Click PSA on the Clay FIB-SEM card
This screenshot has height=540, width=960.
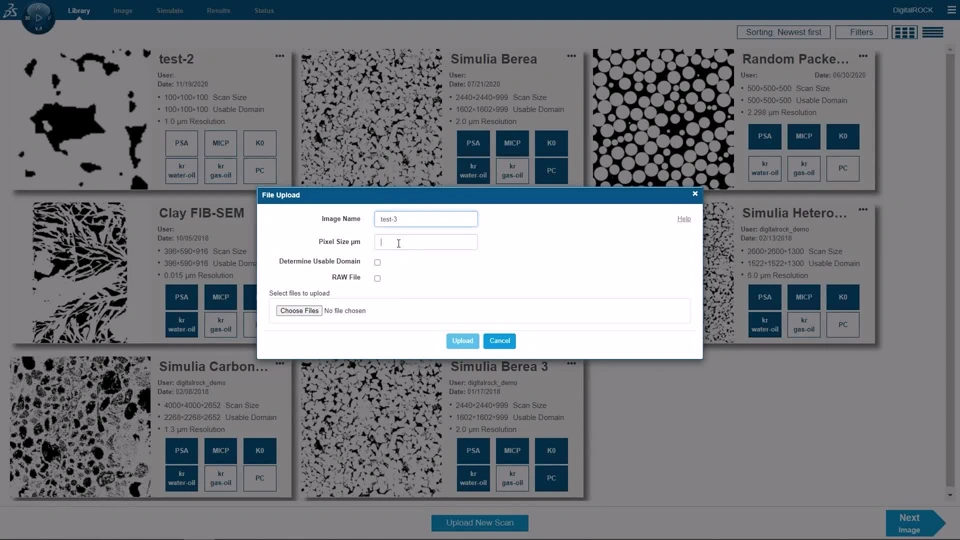[x=181, y=297]
